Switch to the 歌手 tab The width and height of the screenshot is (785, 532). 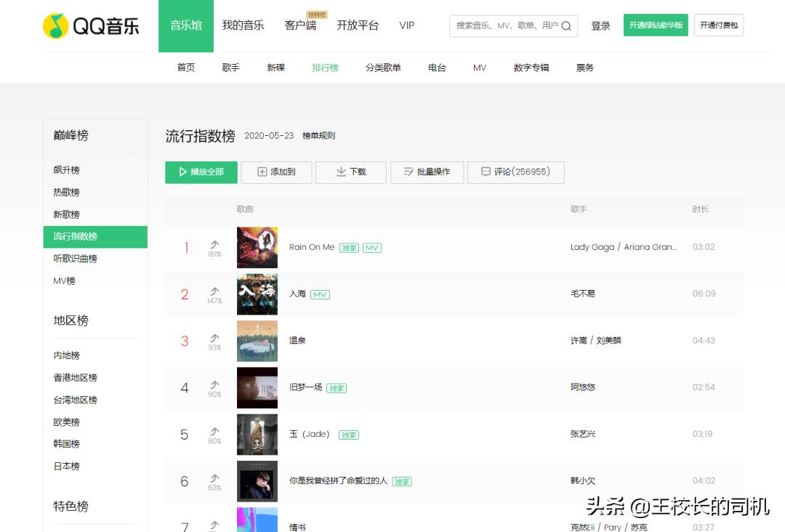click(230, 67)
